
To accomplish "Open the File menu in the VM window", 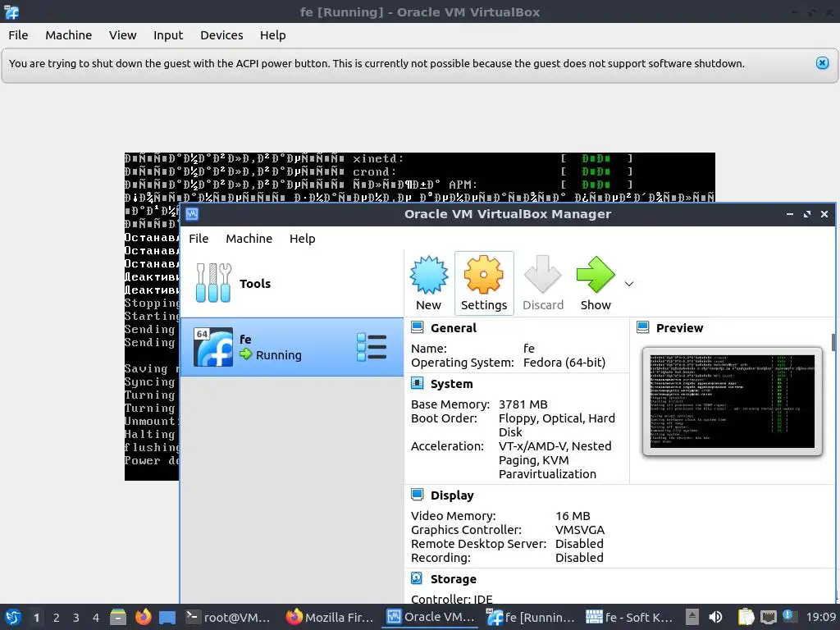I will coord(18,35).
